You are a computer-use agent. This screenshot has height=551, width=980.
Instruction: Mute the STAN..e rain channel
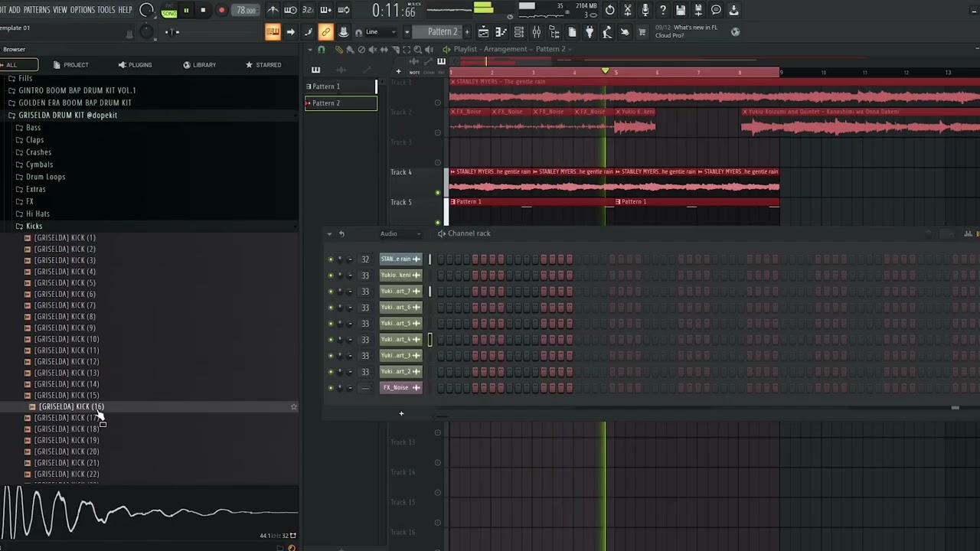pyautogui.click(x=331, y=259)
